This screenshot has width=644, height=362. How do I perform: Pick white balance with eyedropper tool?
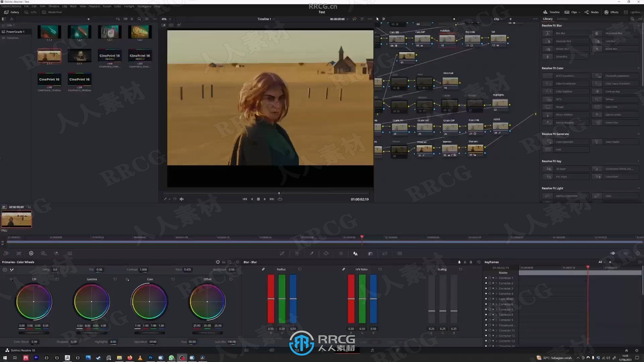pos(12,270)
